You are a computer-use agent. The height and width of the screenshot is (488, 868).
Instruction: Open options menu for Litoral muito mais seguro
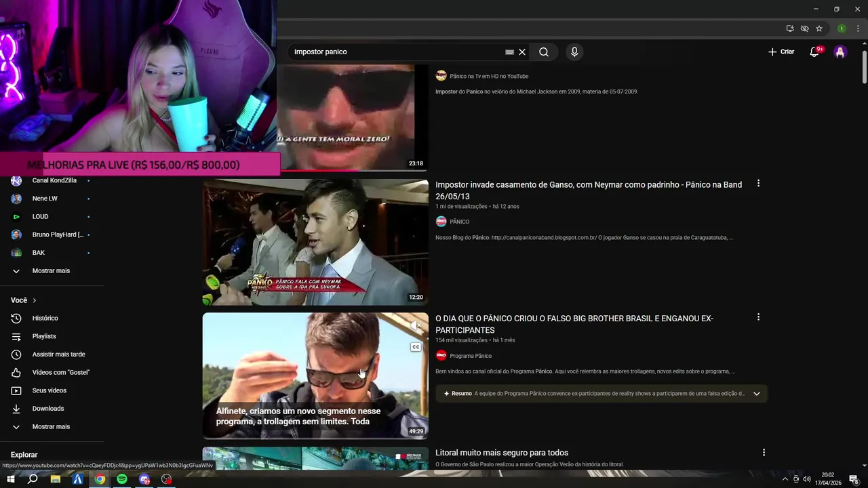[x=764, y=453]
